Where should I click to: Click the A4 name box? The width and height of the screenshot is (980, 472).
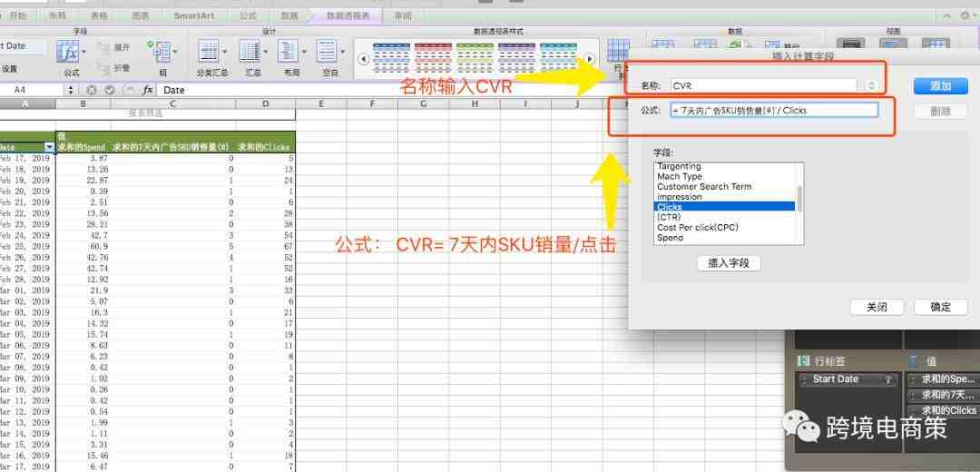coord(31,90)
